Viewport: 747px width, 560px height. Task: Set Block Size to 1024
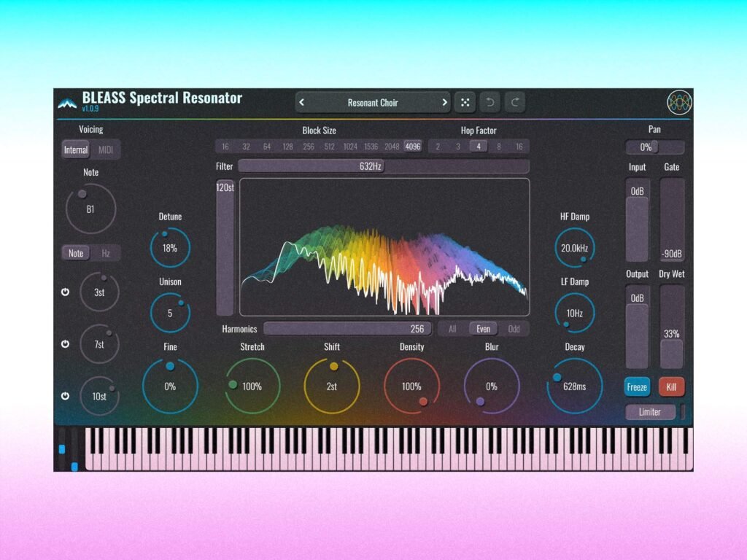(x=350, y=147)
